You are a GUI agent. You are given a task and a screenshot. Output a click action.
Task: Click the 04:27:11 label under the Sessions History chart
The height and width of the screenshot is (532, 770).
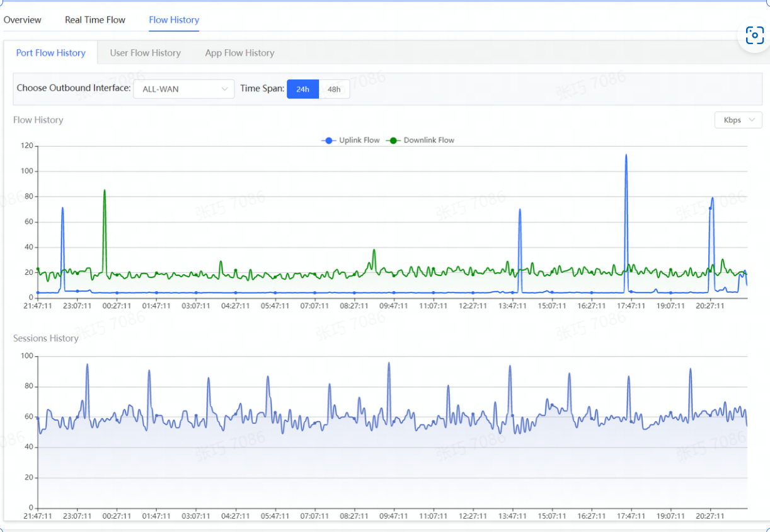click(236, 516)
